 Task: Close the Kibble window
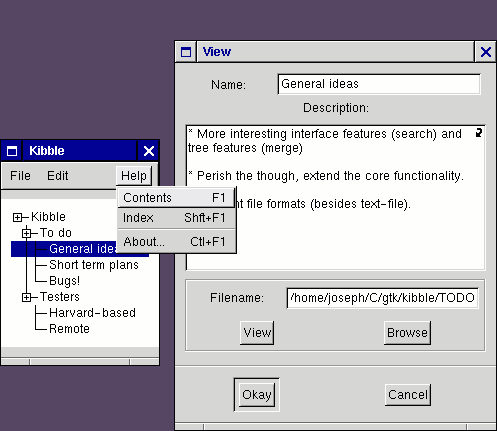[x=149, y=151]
